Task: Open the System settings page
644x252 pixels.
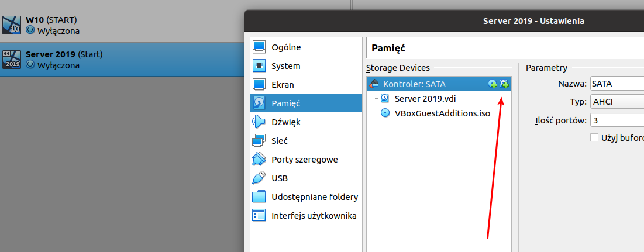Action: pos(306,65)
